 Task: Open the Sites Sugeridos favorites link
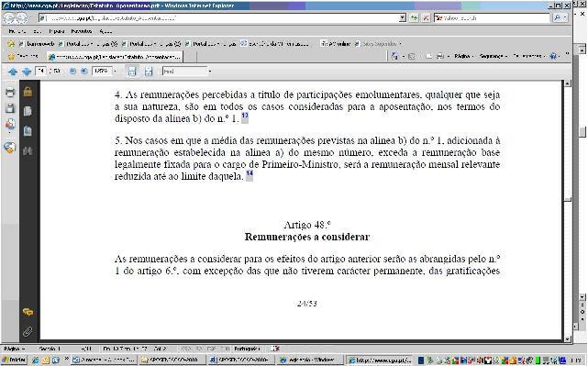pos(378,44)
